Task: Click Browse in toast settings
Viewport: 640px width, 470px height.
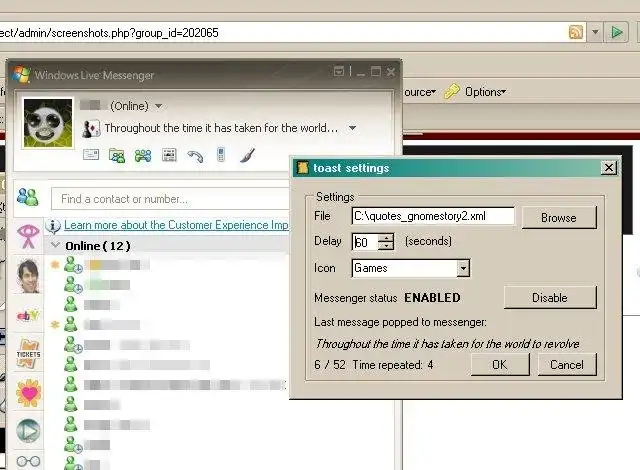Action: click(x=559, y=217)
